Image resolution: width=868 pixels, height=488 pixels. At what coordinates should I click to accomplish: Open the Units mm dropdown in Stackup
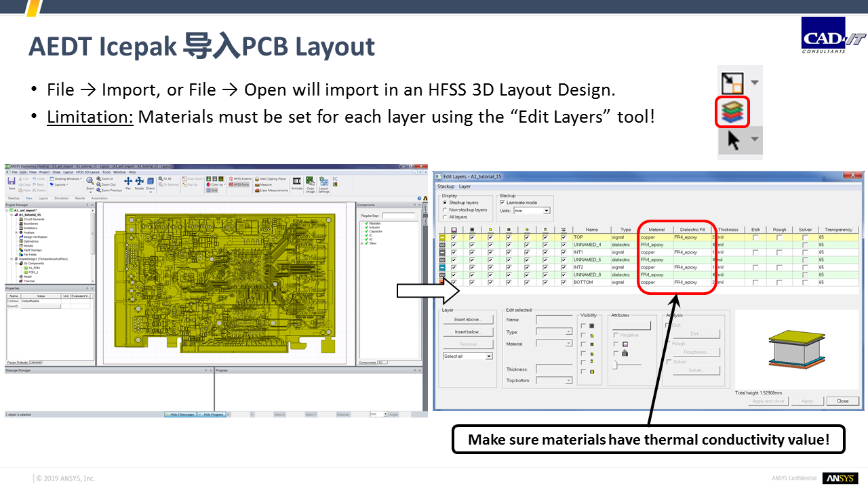(547, 211)
